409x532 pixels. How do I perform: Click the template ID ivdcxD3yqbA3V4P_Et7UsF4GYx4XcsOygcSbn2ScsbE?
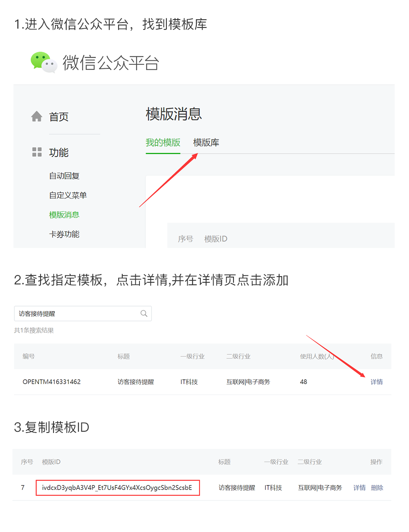(x=117, y=488)
